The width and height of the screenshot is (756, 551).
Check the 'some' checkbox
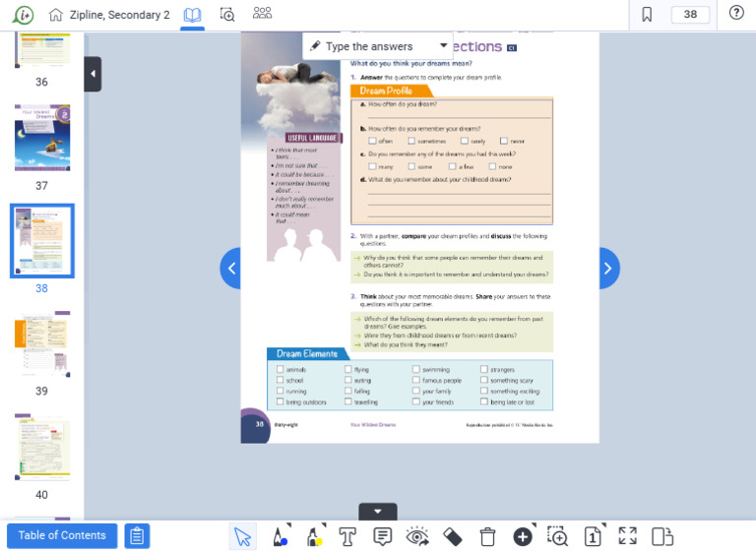411,166
